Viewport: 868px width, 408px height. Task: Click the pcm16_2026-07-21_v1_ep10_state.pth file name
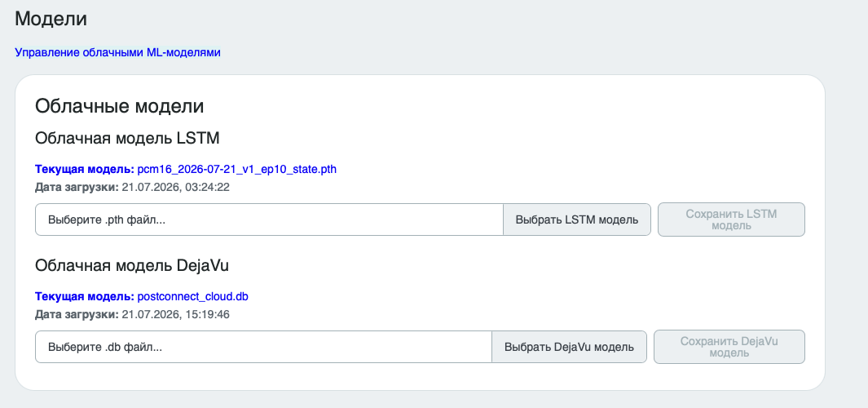(237, 169)
